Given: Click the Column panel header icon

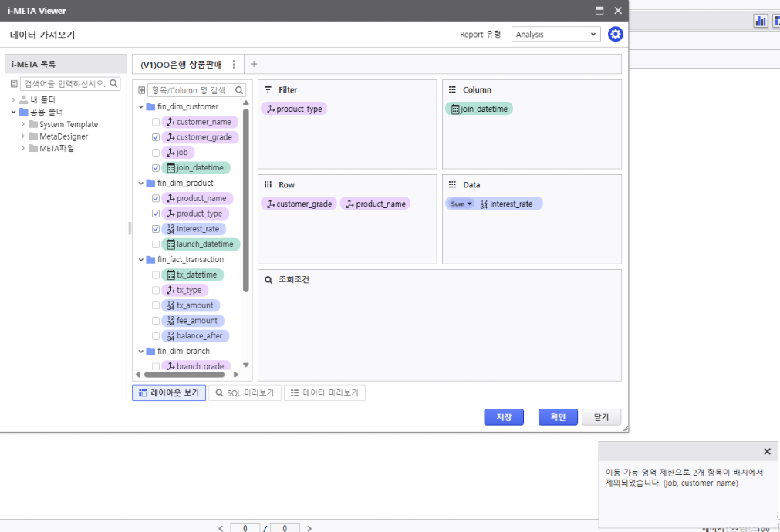Looking at the screenshot, I should (452, 89).
